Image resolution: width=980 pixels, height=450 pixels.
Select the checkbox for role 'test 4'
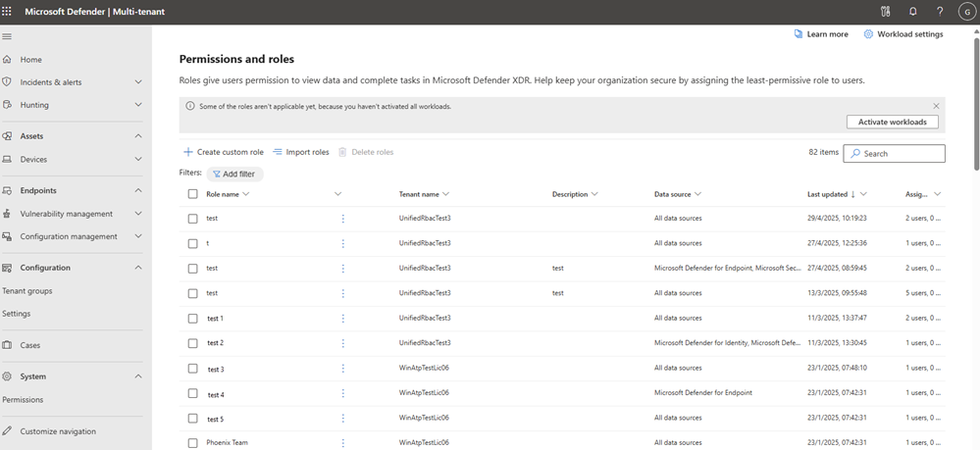pyautogui.click(x=192, y=393)
